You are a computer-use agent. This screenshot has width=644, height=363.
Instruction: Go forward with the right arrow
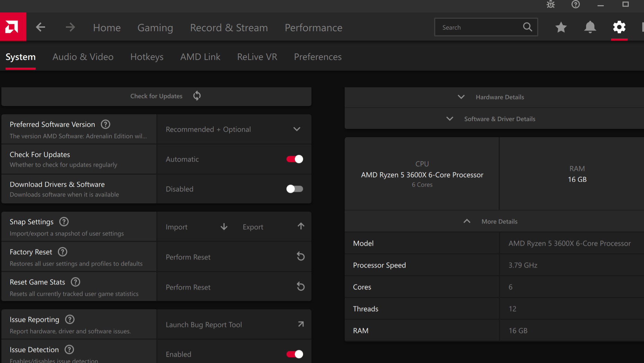tap(70, 27)
